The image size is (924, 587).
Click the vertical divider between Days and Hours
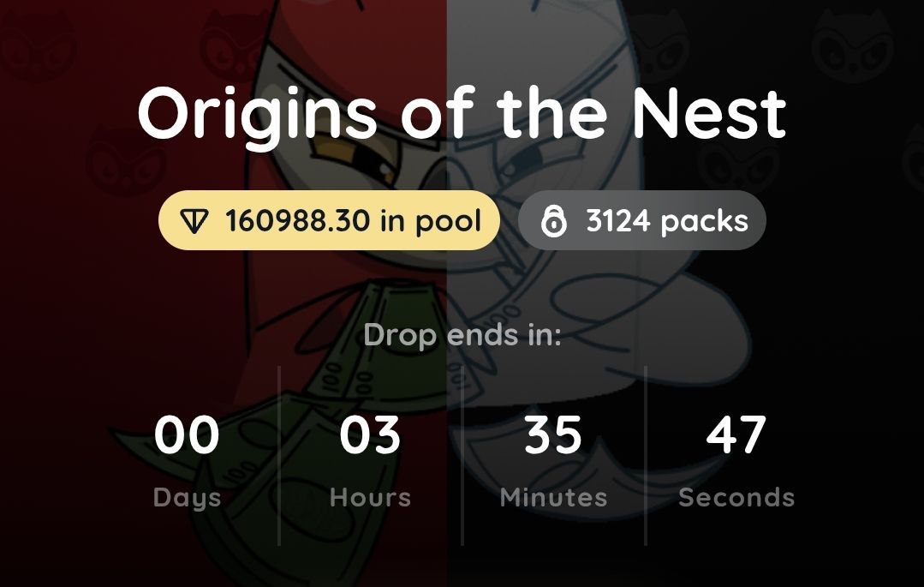(x=279, y=454)
